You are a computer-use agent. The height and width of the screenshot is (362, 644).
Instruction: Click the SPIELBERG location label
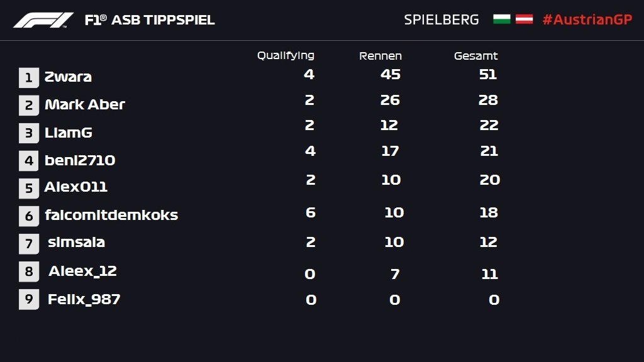click(441, 19)
